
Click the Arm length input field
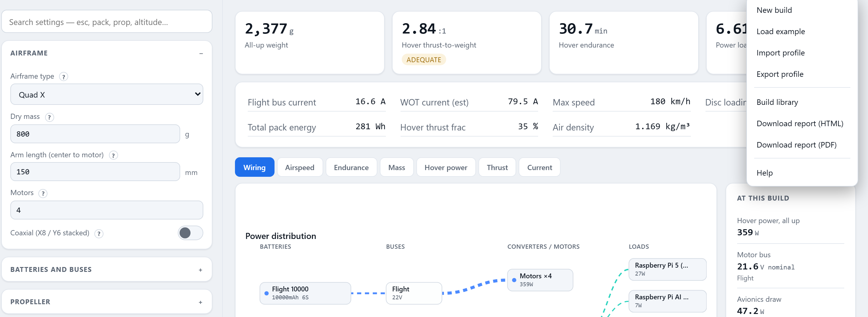(x=95, y=172)
